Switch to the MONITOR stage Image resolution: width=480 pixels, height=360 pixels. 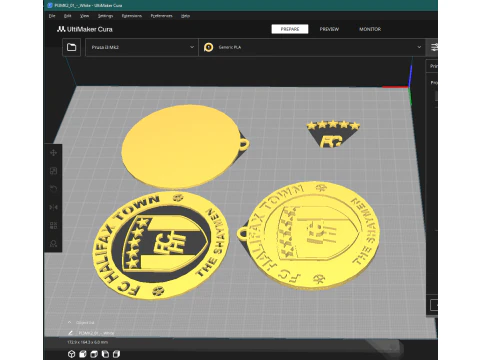pyautogui.click(x=370, y=29)
